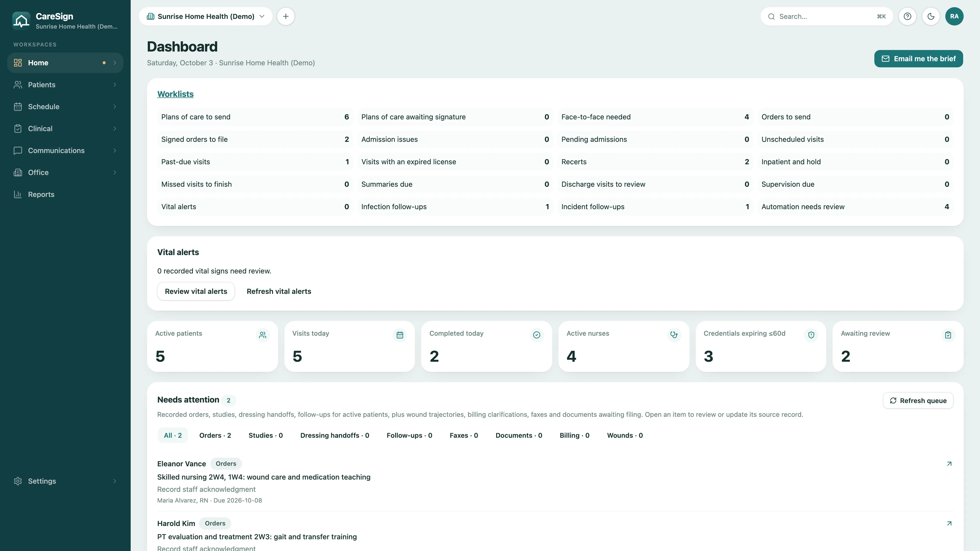The width and height of the screenshot is (980, 551).
Task: Select the Faxes · 0 filter tab
Action: click(x=464, y=435)
